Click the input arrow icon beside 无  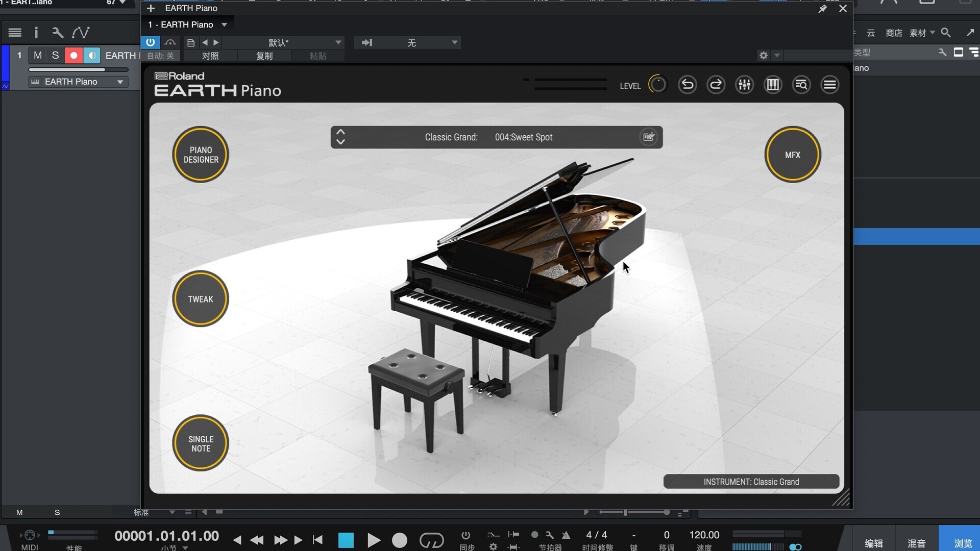[367, 42]
